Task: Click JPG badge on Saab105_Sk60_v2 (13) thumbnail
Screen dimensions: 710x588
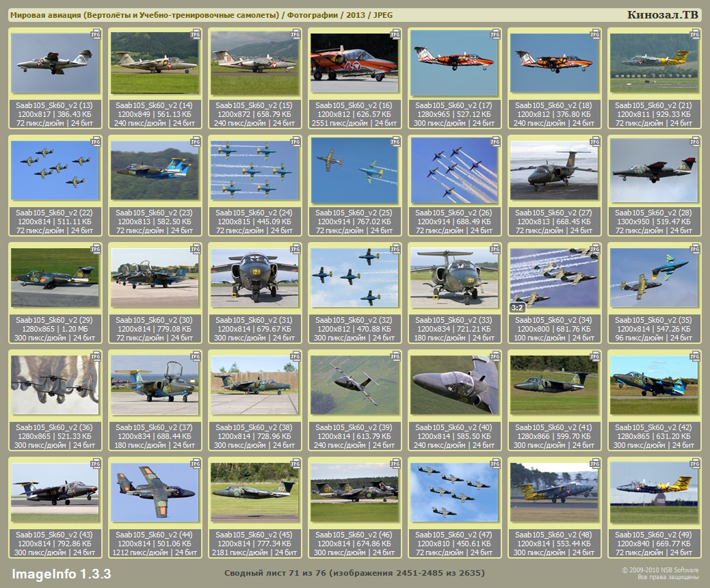Action: pyautogui.click(x=96, y=34)
